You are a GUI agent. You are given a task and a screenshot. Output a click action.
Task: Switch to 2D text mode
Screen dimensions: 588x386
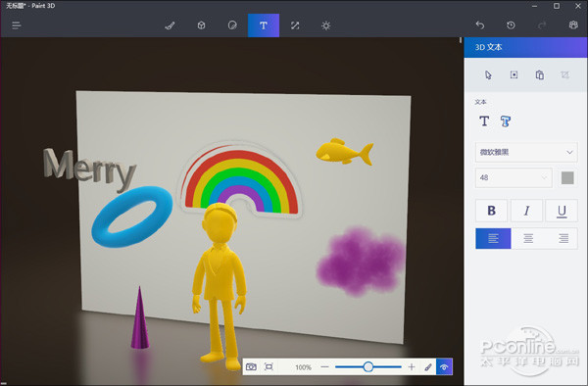[484, 121]
